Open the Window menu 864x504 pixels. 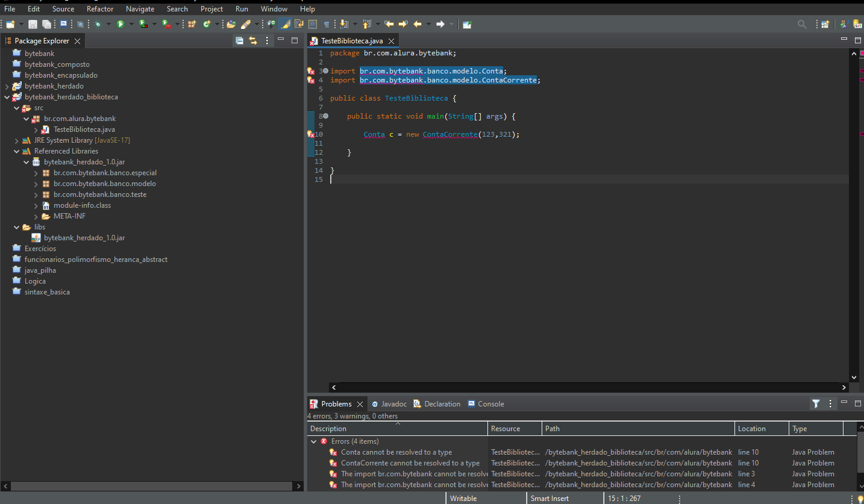pos(274,9)
